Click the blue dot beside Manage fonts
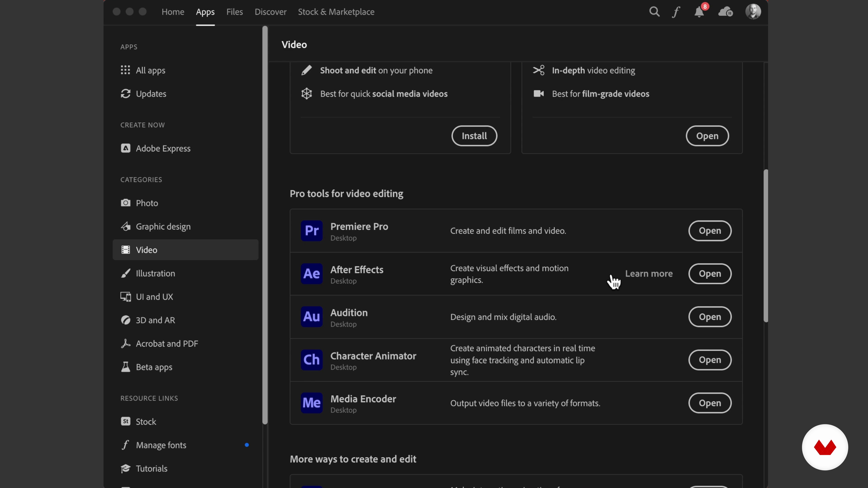Image resolution: width=868 pixels, height=488 pixels. tap(247, 445)
